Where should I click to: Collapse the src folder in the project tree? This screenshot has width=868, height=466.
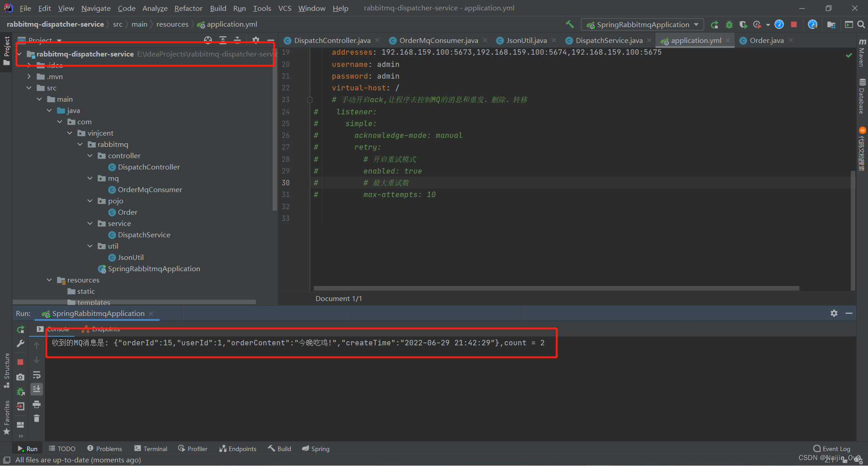pos(29,88)
